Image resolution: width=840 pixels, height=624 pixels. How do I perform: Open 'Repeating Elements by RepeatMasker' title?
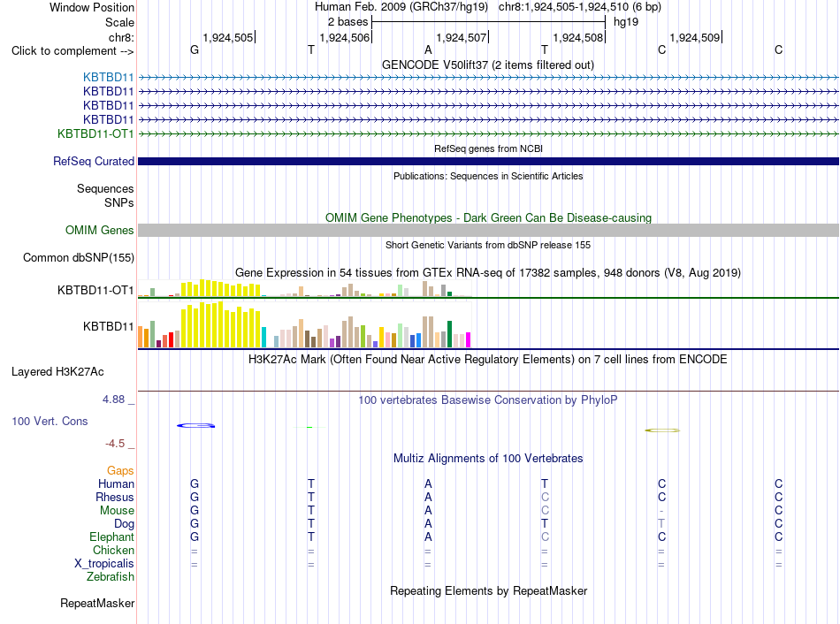488,590
